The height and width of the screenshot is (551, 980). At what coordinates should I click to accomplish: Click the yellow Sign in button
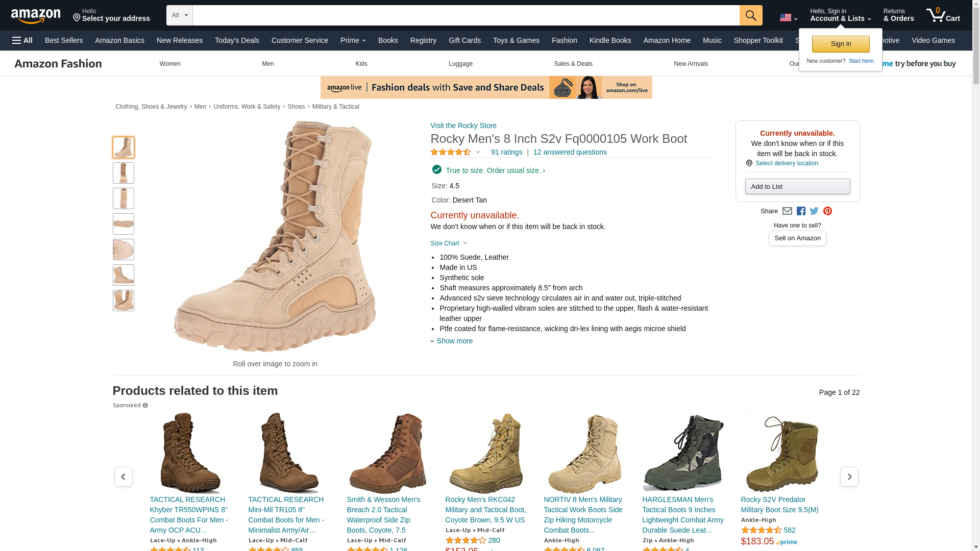tap(840, 44)
